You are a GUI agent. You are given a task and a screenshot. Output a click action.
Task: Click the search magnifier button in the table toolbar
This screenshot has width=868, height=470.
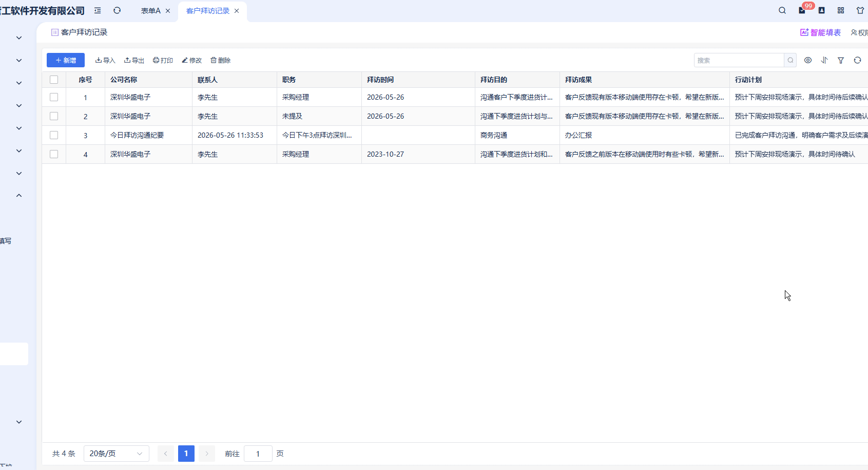coord(790,60)
